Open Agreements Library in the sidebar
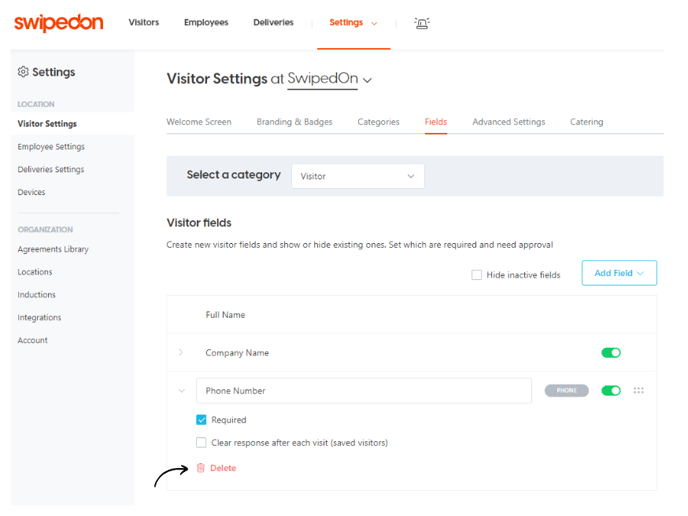 pyautogui.click(x=53, y=249)
